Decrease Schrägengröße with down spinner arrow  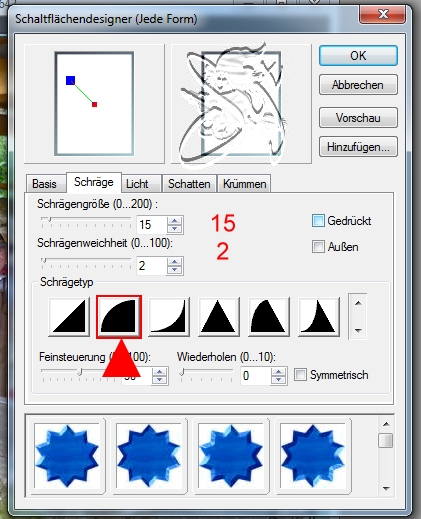175,228
